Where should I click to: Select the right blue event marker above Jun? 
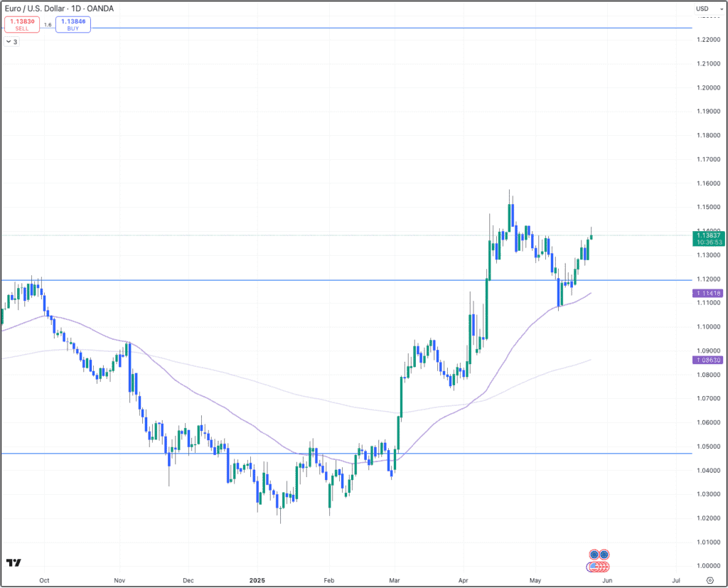pyautogui.click(x=604, y=555)
